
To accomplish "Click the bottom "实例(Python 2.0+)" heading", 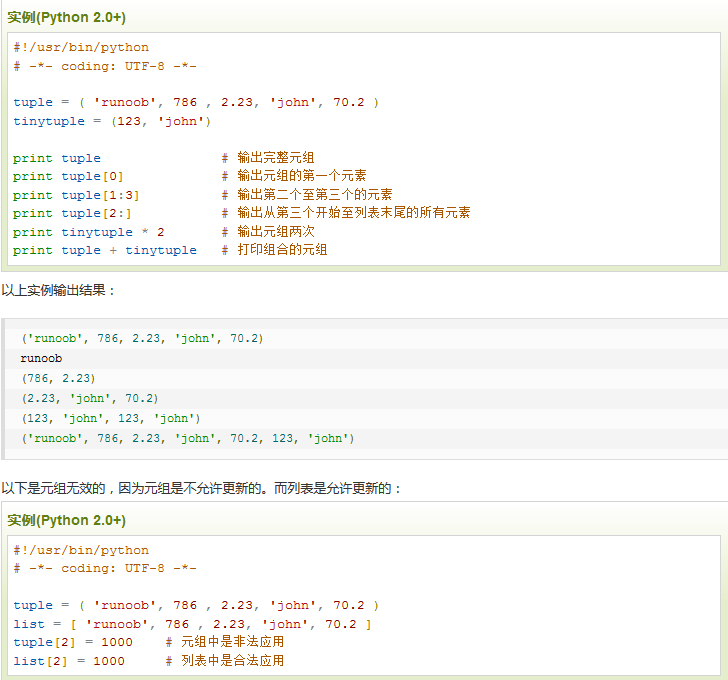I will (67, 521).
